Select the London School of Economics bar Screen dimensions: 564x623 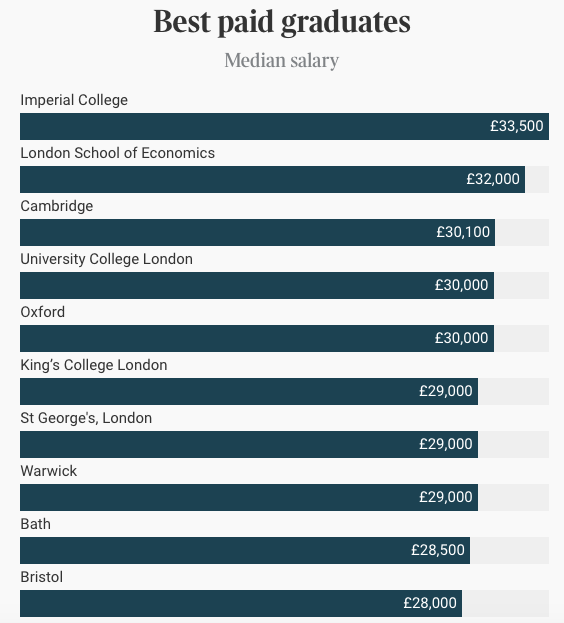(x=272, y=180)
